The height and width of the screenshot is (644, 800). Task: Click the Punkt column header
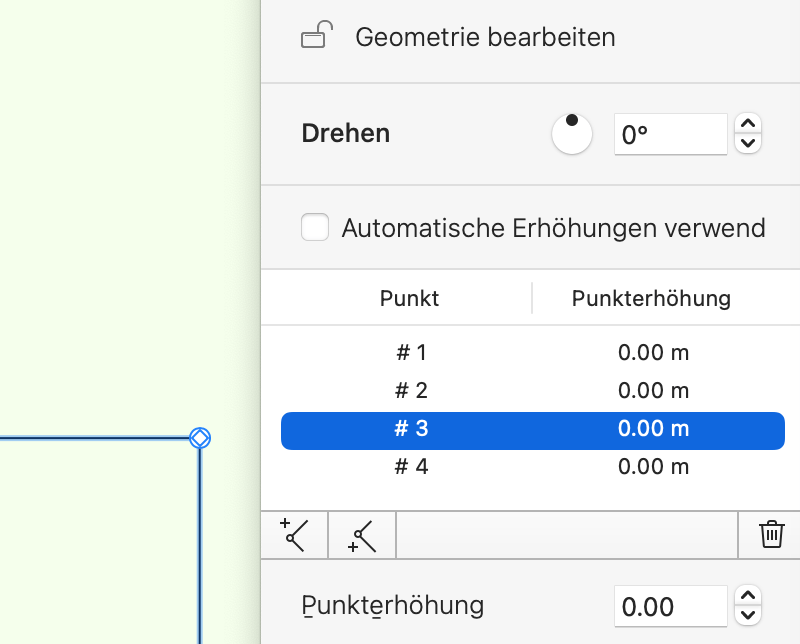(x=409, y=298)
